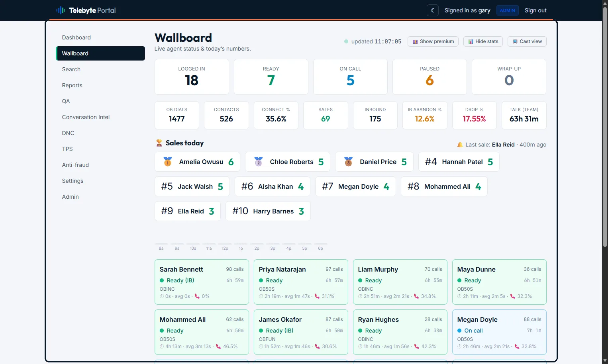Click the #6 Aisha Khan sales chip
The height and width of the screenshot is (364, 608).
point(273,186)
